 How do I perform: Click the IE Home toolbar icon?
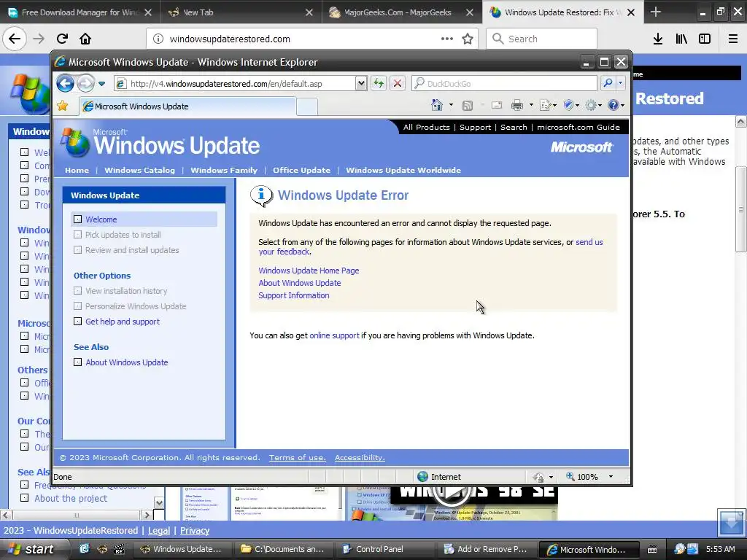pos(436,105)
